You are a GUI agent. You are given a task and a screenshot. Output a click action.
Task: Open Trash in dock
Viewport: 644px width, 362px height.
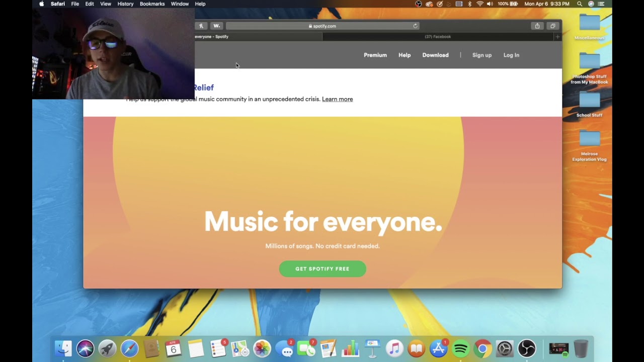[x=581, y=348]
